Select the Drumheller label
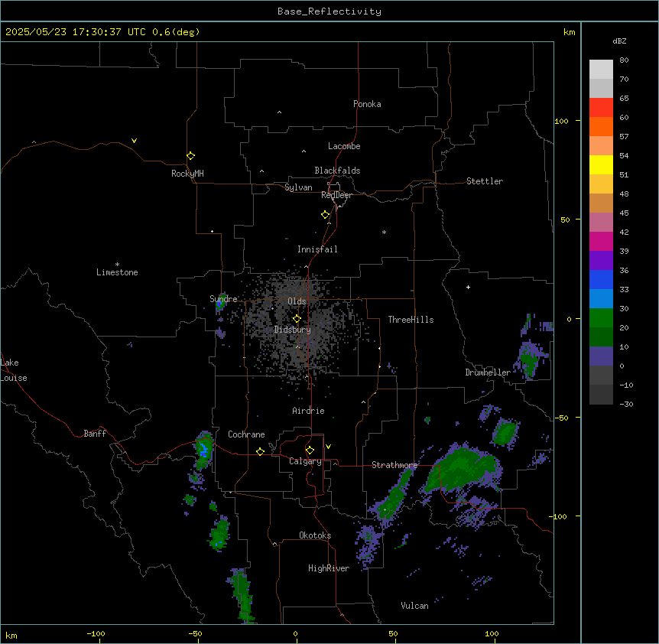The width and height of the screenshot is (659, 644). tap(488, 372)
